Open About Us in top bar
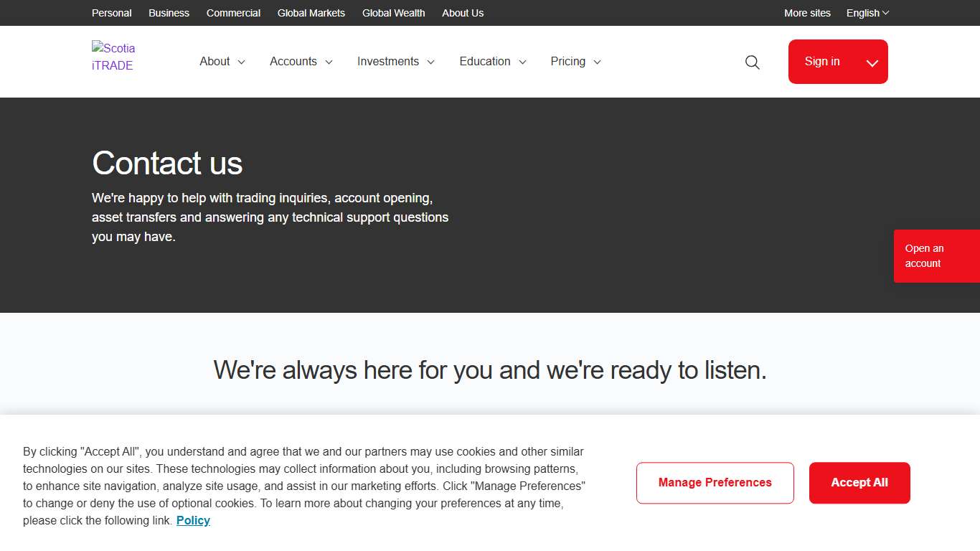 pos(463,13)
